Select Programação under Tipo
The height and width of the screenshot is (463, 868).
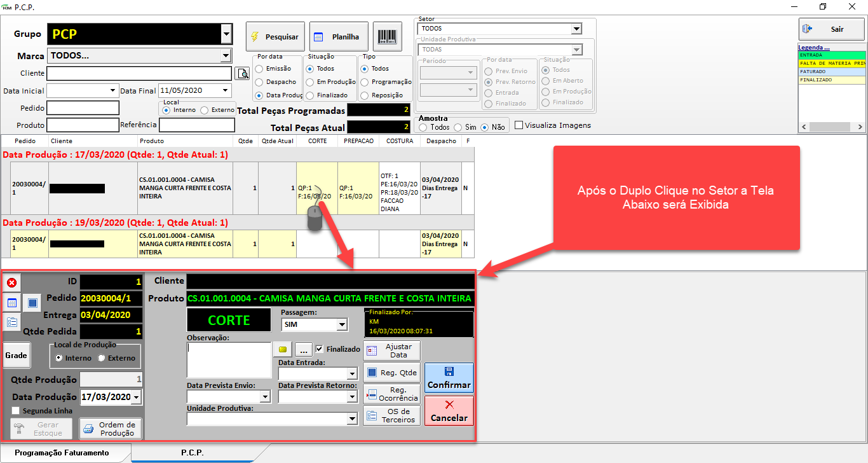point(364,82)
